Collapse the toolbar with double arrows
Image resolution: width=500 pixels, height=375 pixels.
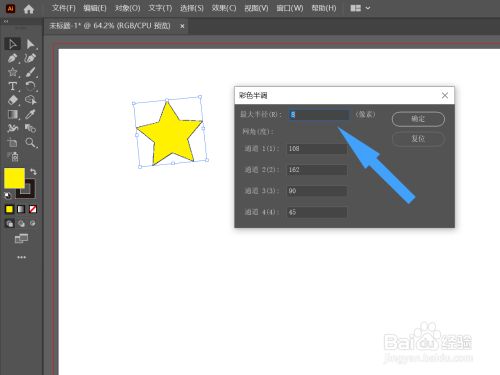6,21
